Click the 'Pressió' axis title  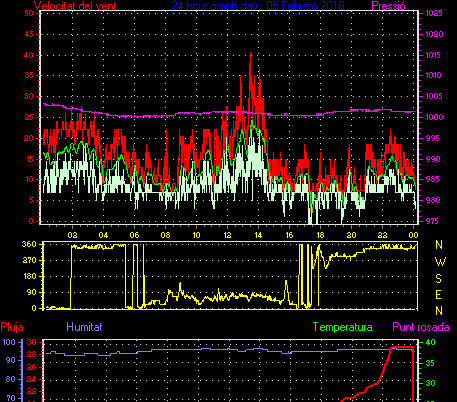tap(388, 6)
